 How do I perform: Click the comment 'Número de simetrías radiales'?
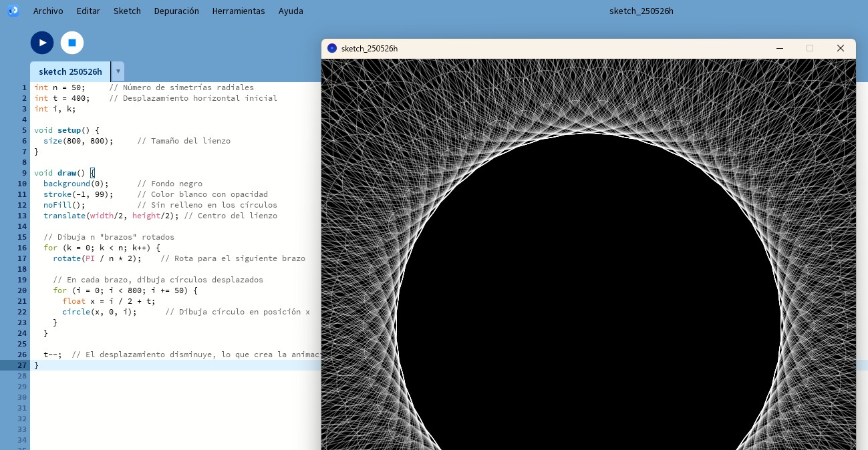[182, 87]
